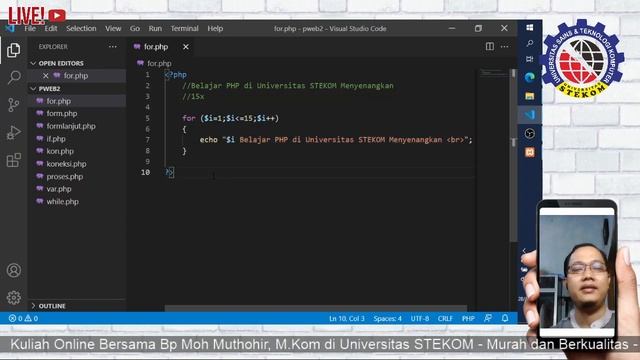Open if.php in the file tree
This screenshot has height=360, width=640.
tap(77, 139)
